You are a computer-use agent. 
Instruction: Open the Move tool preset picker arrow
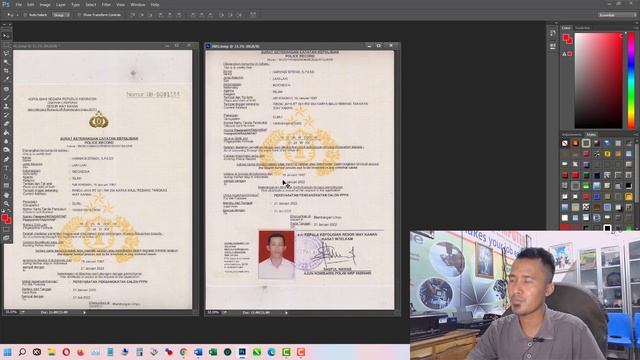tap(17, 15)
